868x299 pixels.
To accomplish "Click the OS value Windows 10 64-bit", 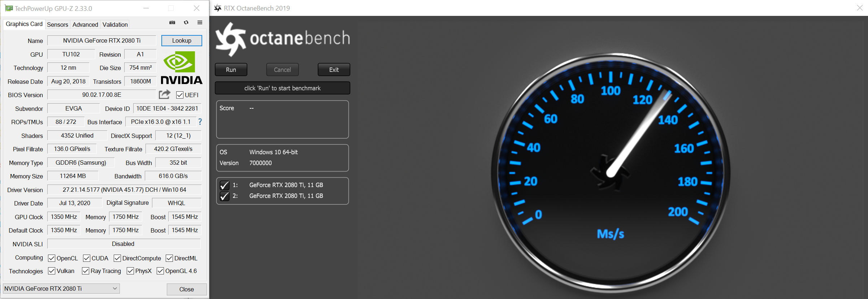I will [274, 152].
